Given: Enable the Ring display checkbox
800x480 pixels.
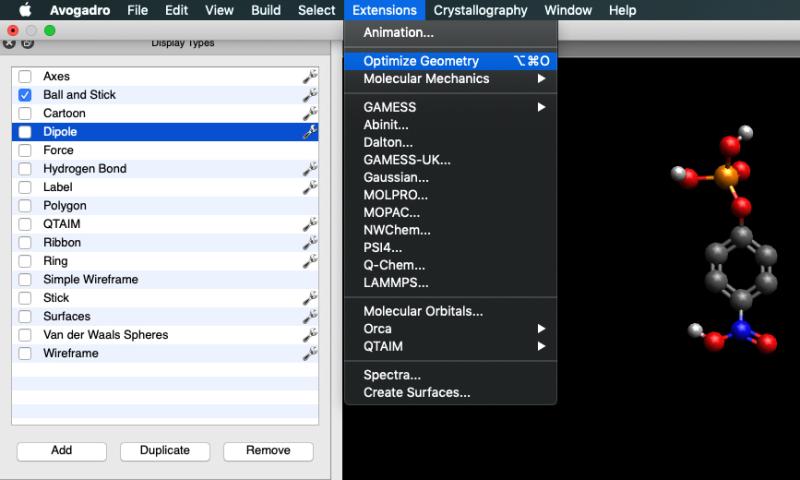Looking at the screenshot, I should click(x=24, y=261).
